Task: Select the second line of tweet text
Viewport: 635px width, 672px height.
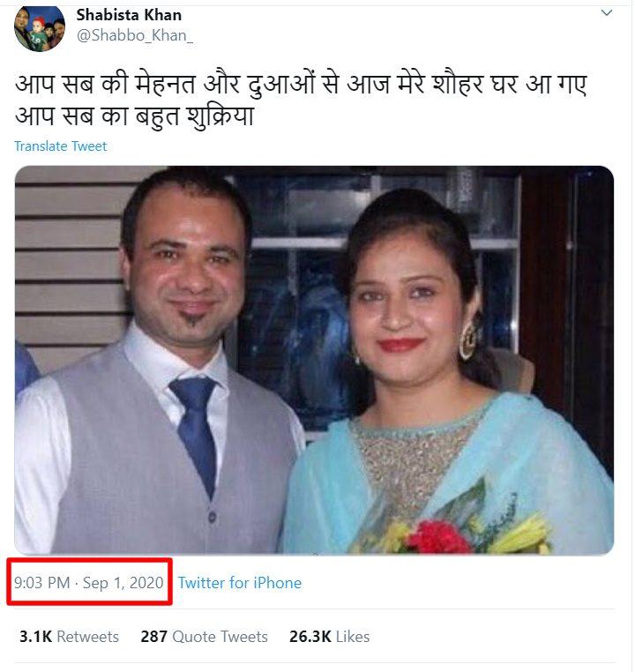Action: [x=134, y=116]
